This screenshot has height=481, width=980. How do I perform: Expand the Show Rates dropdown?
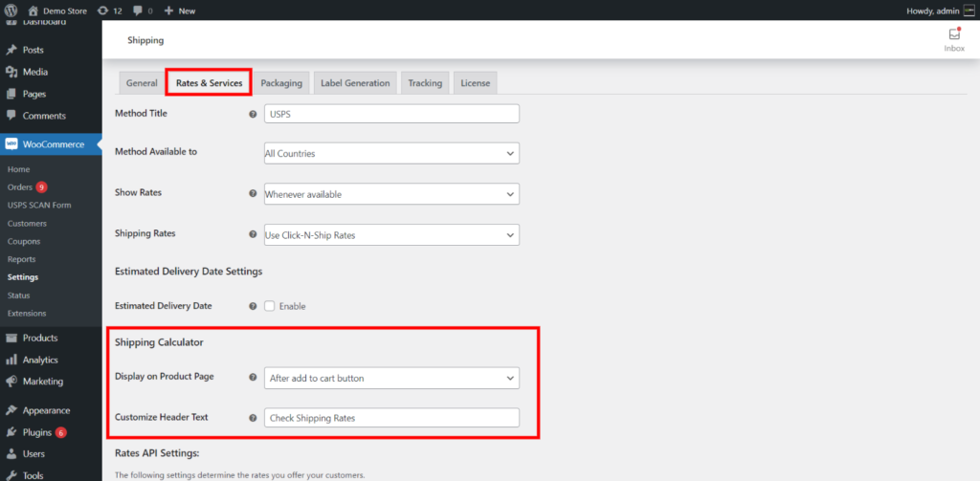[391, 194]
